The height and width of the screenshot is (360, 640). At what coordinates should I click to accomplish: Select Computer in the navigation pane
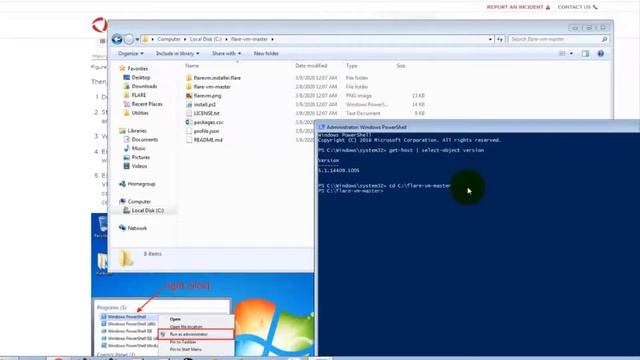coord(139,202)
